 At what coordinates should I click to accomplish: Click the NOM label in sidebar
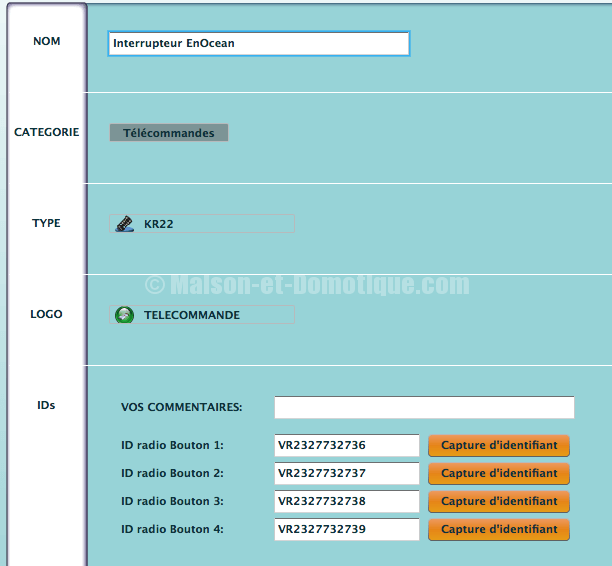point(46,41)
